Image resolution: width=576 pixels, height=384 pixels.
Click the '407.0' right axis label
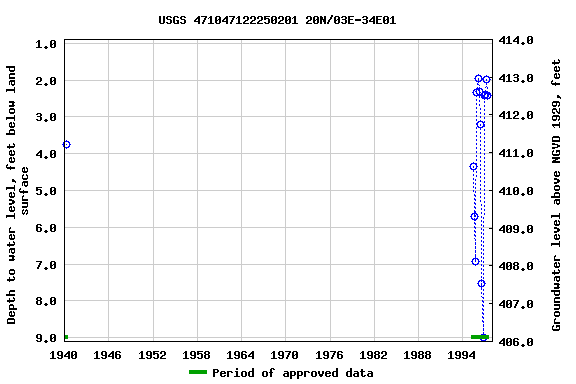pos(516,304)
